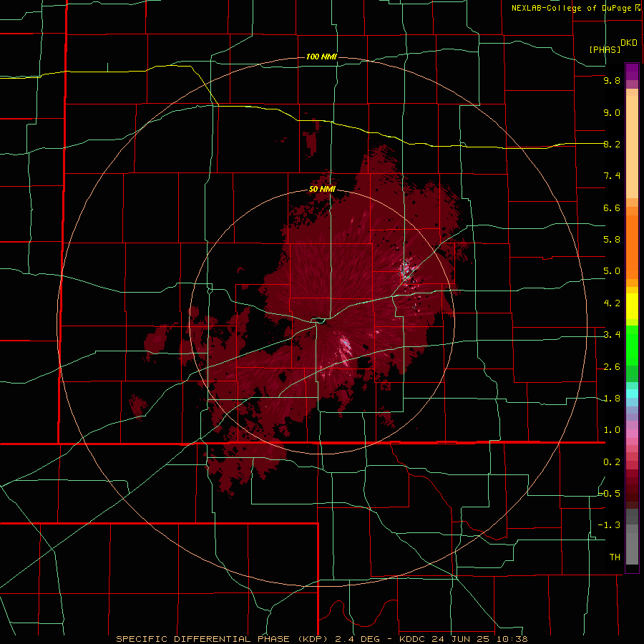Click the purple segment atop the color scale
The image size is (644, 644).
coord(632,72)
